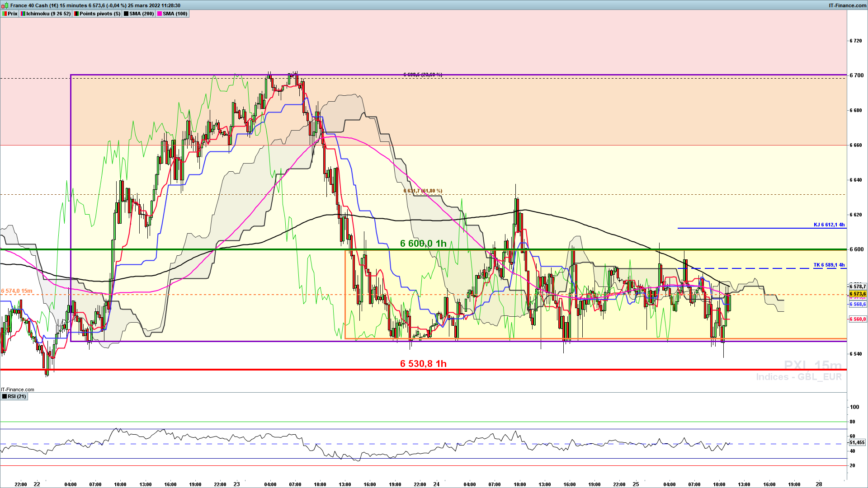Viewport: 868px width, 488px height.
Task: Click the 61,80 % Fibonacci level label
Action: pyautogui.click(x=423, y=191)
